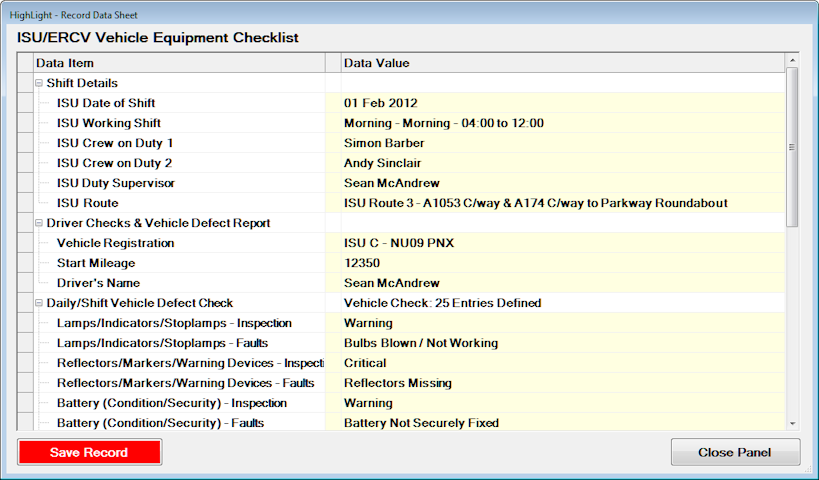This screenshot has height=480, width=819.
Task: Click the scrollbar up arrow
Action: coord(792,62)
